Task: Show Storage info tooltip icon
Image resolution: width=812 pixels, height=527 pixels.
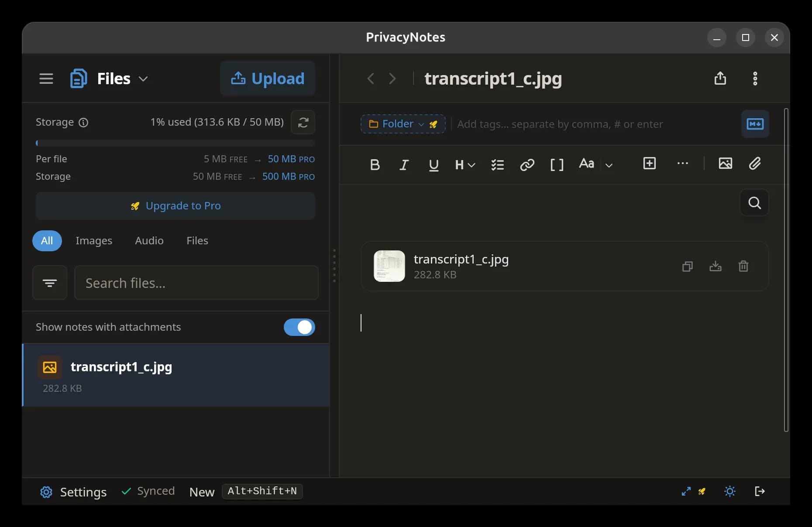Action: [x=83, y=123]
